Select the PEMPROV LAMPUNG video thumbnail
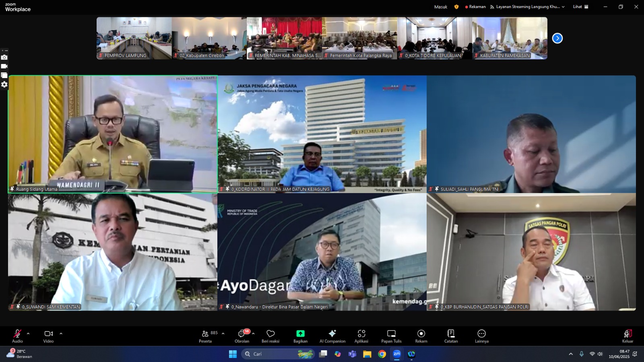The image size is (644, 362). click(134, 38)
